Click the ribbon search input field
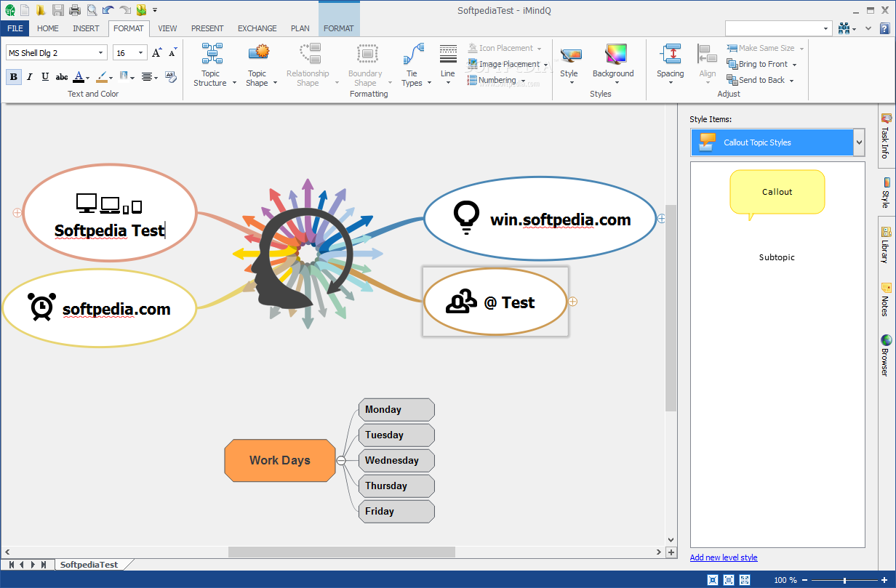Screen dimensions: 896x588 click(773, 28)
